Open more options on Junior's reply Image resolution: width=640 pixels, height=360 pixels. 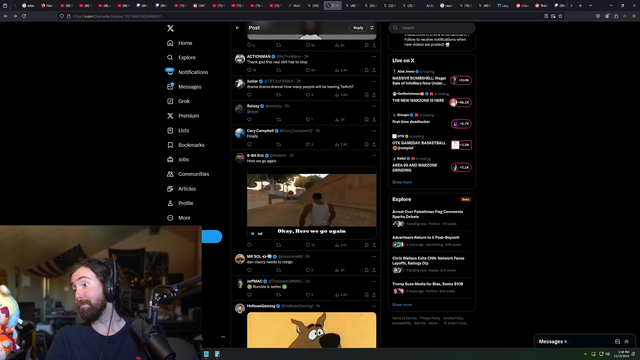[x=374, y=82]
